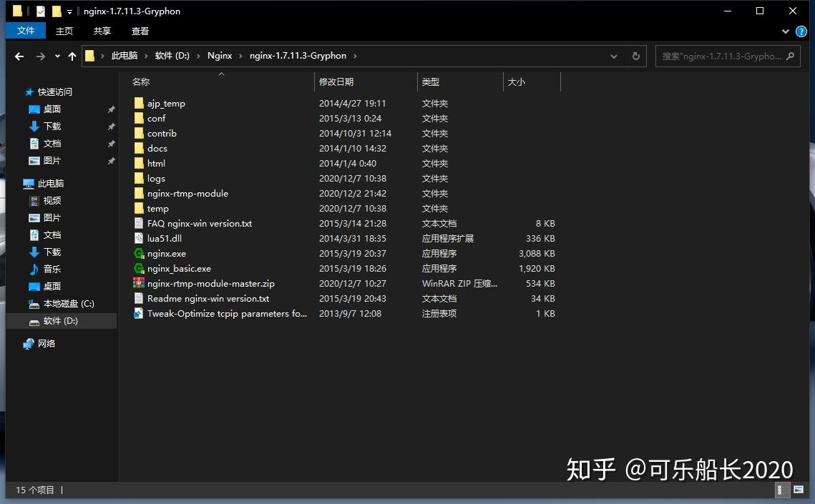This screenshot has width=815, height=504.
Task: Select the lua51.dll file icon
Action: tap(139, 238)
